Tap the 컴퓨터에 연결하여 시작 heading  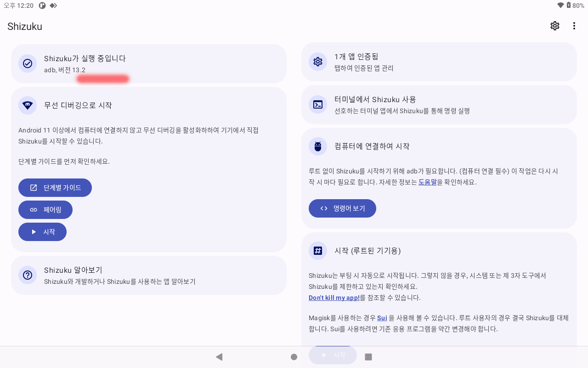[372, 146]
